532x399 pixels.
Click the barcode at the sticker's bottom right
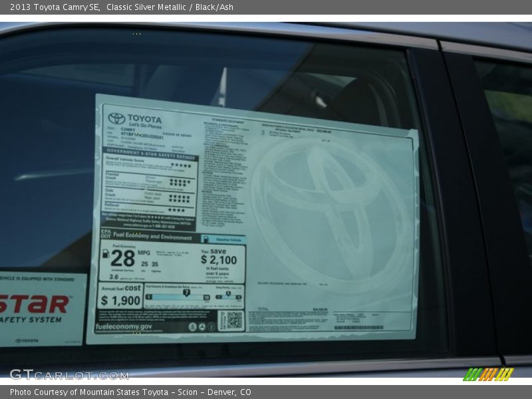(x=358, y=327)
